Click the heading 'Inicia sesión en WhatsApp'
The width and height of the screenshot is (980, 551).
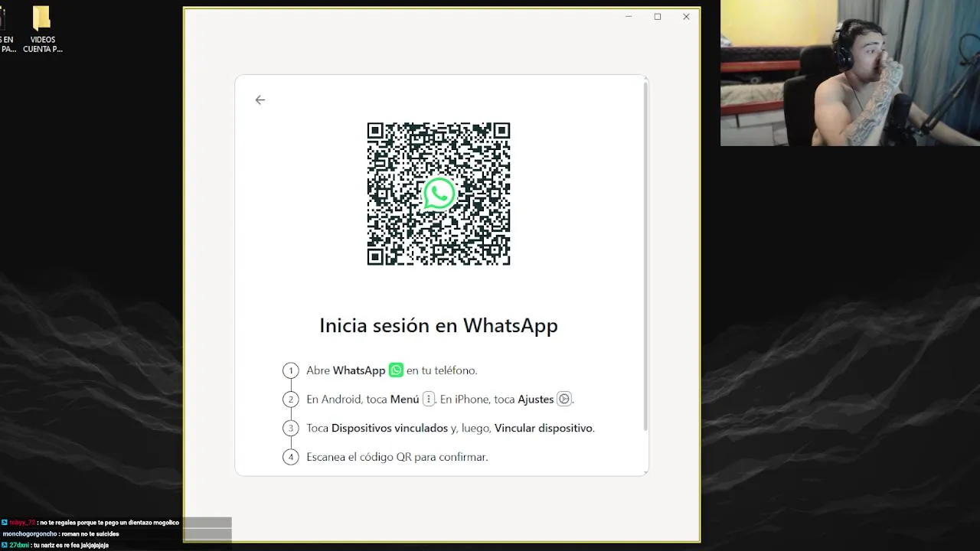click(439, 325)
